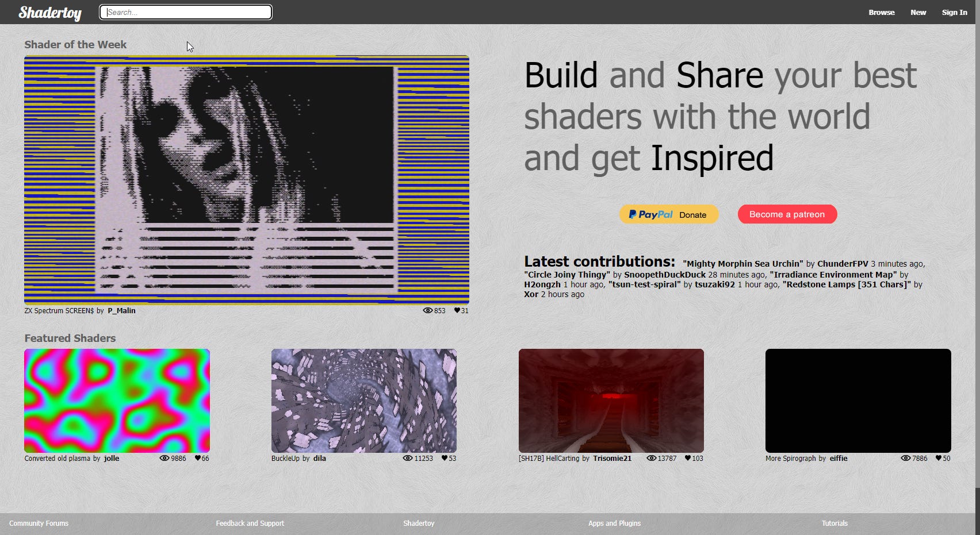Open BuckleUp shader thumbnail

(x=364, y=401)
